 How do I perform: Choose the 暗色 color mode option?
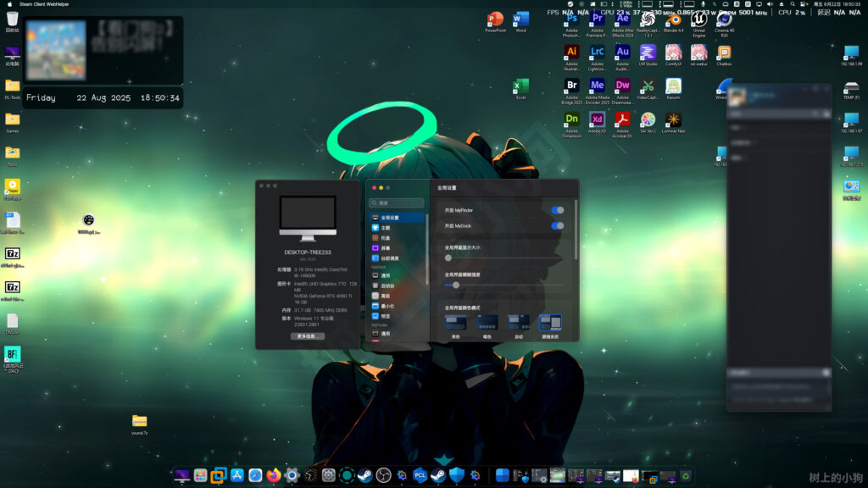[487, 325]
